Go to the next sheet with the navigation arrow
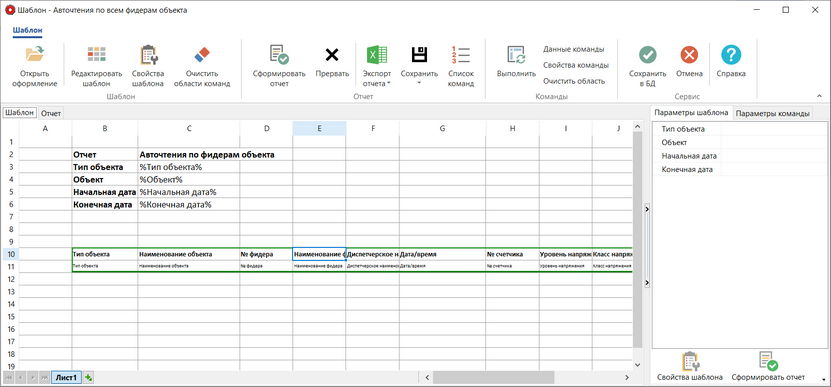The width and height of the screenshot is (831, 387). point(32,377)
